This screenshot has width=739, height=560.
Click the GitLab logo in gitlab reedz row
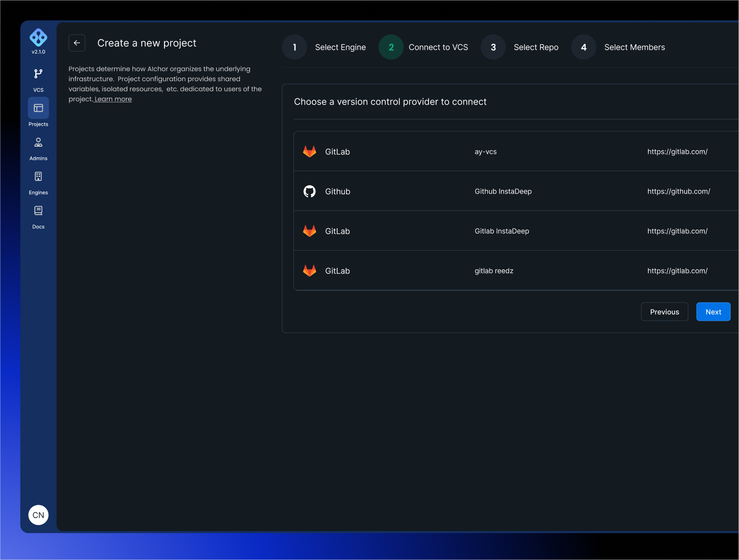click(x=309, y=270)
